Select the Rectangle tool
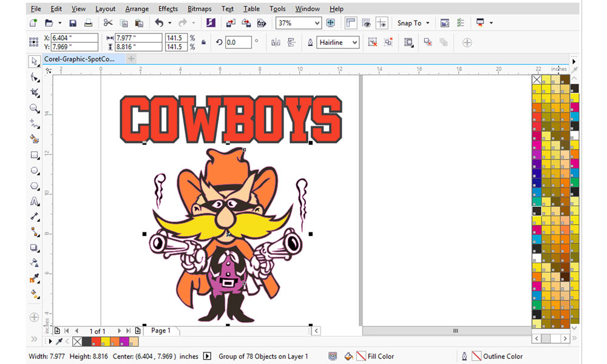This screenshot has width=607, height=364. point(35,155)
